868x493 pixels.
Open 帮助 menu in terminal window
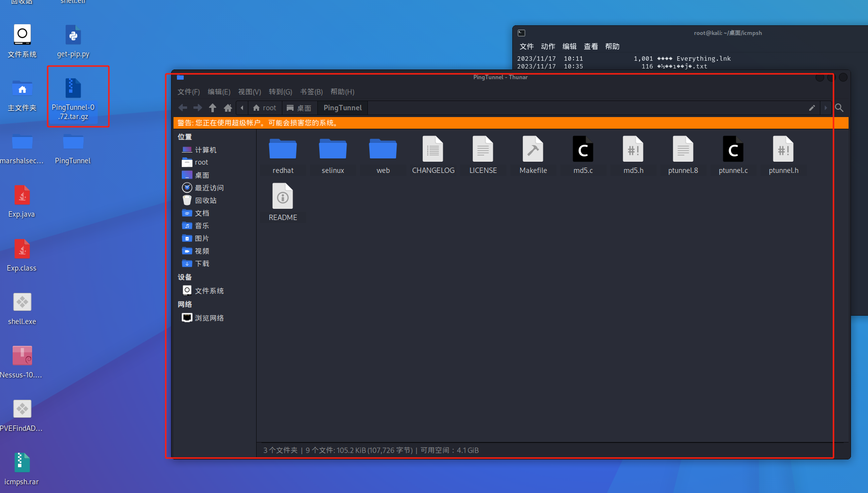pyautogui.click(x=612, y=47)
